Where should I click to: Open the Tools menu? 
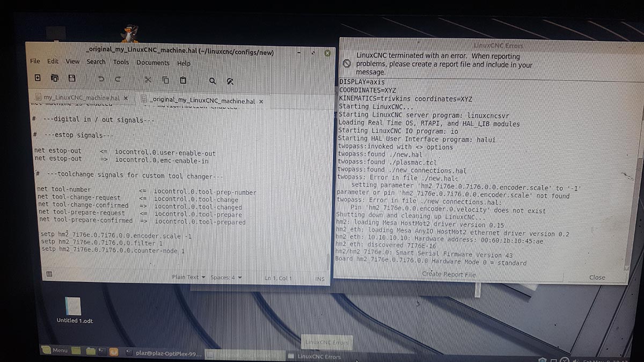[x=121, y=62]
